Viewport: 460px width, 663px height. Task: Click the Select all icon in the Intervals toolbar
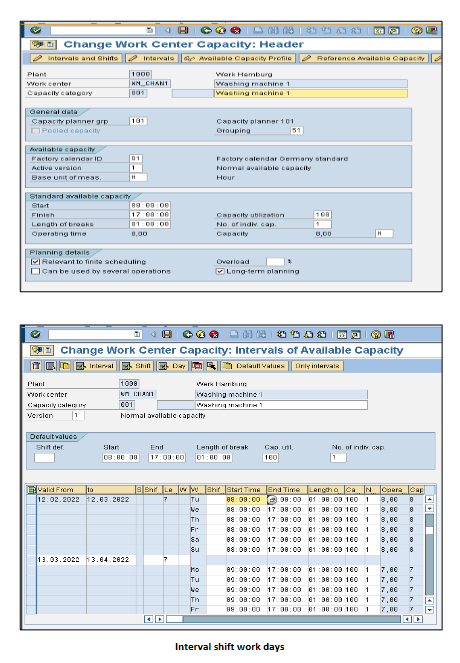point(50,366)
